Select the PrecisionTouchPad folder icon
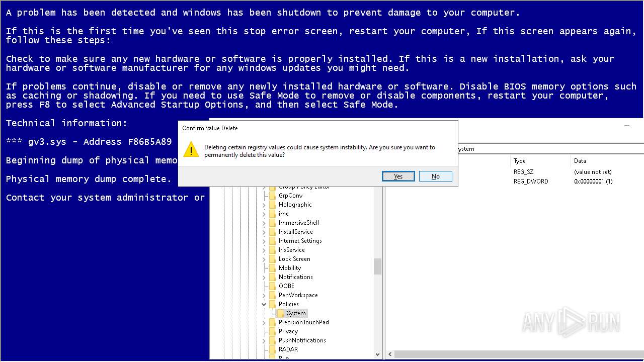Viewport: 644px width, 362px height. 272,322
